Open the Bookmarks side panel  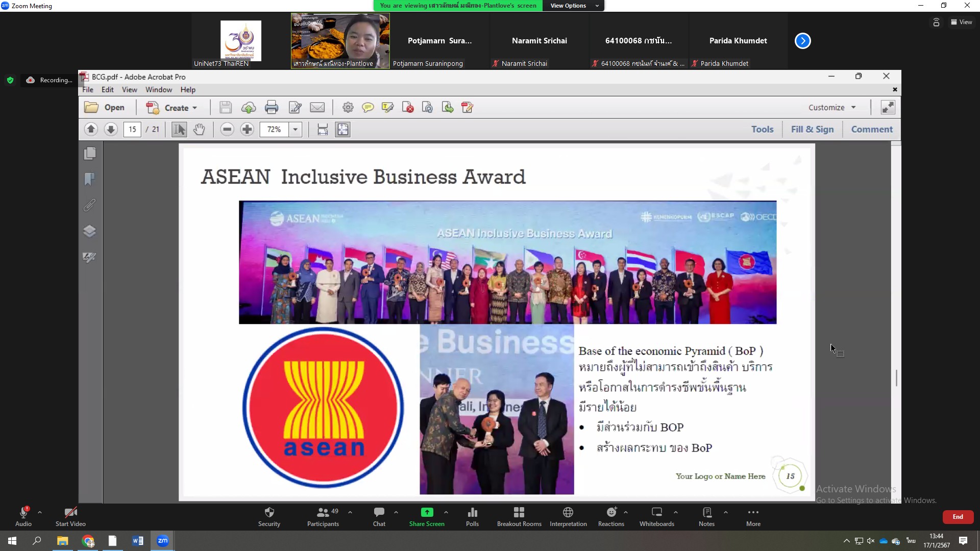pyautogui.click(x=89, y=179)
